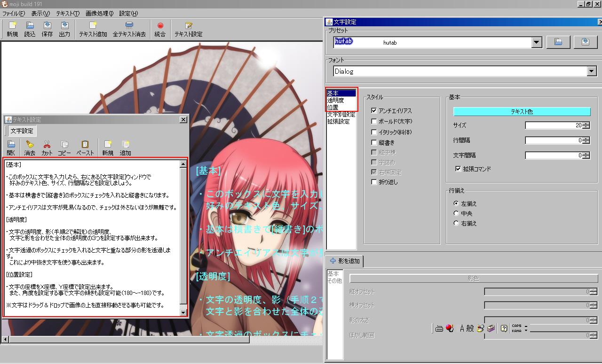This screenshot has height=364, width=602.
Task: Open the テキスト(T) menu
Action: coord(68,14)
